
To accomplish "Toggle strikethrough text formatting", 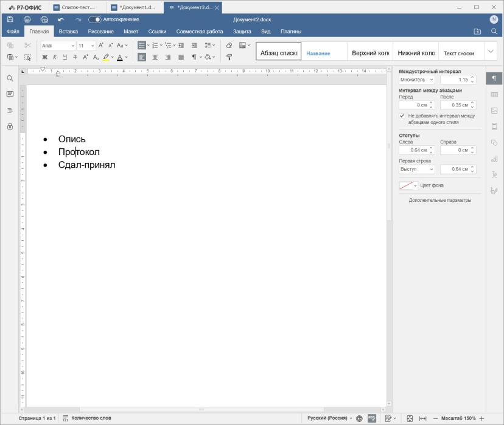I will [x=75, y=57].
